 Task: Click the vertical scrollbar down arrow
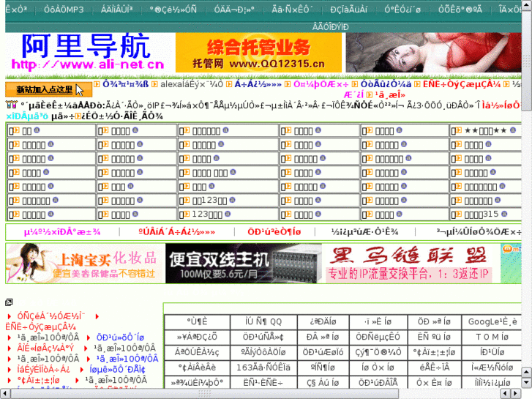click(526, 382)
